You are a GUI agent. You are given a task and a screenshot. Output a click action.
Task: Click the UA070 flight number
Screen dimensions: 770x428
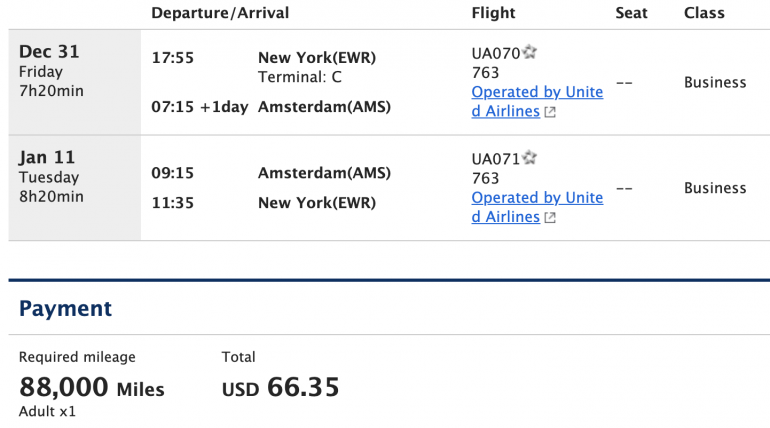click(x=496, y=53)
